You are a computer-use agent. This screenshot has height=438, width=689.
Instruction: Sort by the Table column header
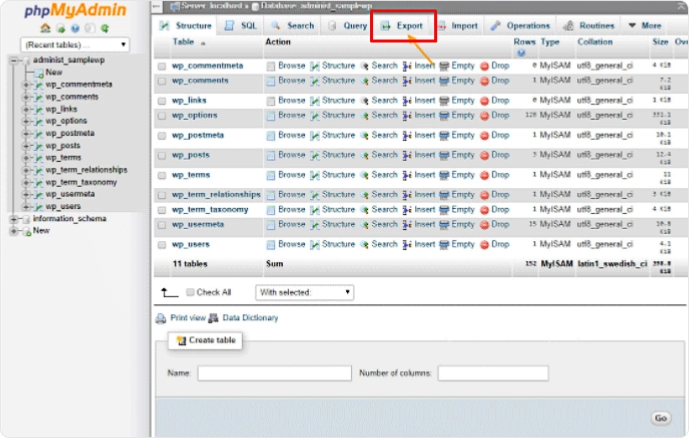(x=183, y=42)
